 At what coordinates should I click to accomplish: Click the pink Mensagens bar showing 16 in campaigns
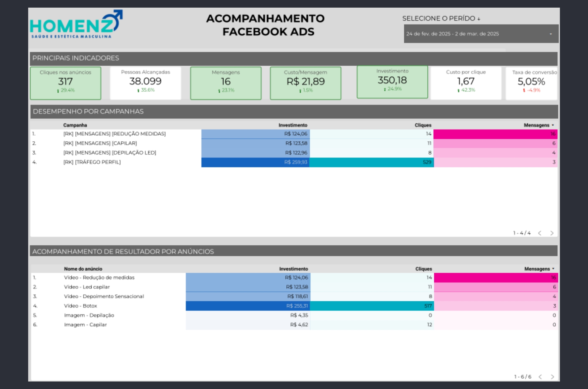point(495,134)
